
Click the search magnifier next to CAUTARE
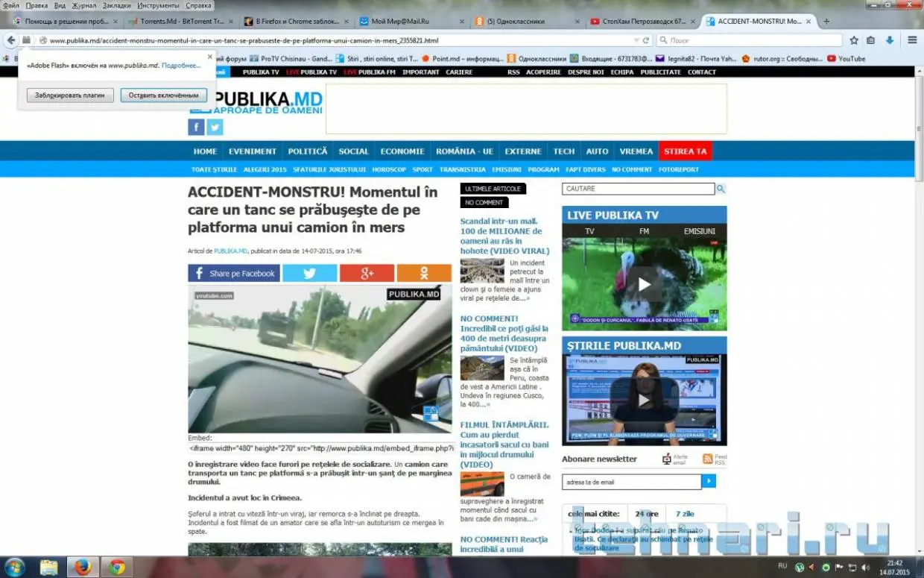pos(721,189)
